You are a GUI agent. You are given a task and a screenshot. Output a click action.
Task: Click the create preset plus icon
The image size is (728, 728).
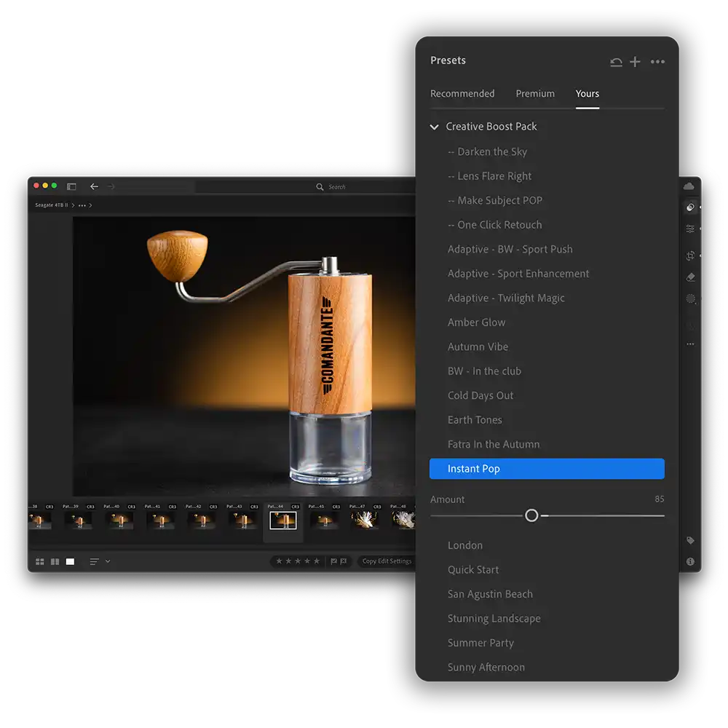(635, 62)
